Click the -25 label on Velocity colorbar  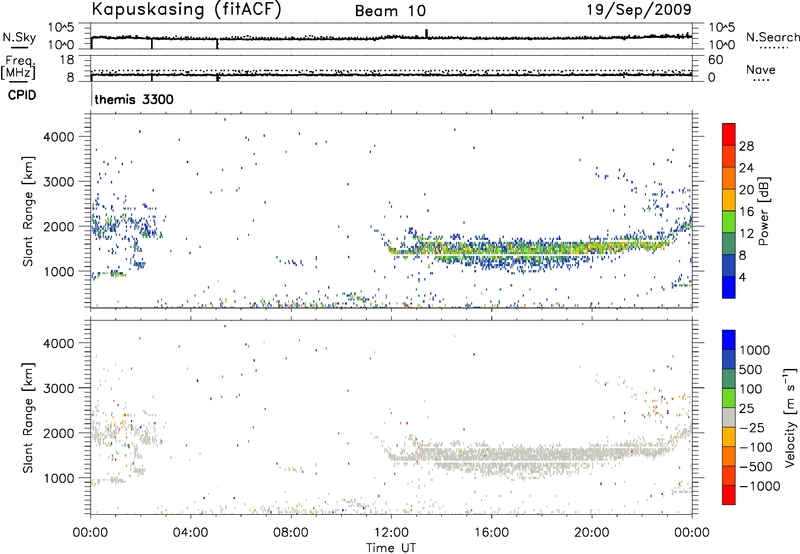click(x=753, y=427)
